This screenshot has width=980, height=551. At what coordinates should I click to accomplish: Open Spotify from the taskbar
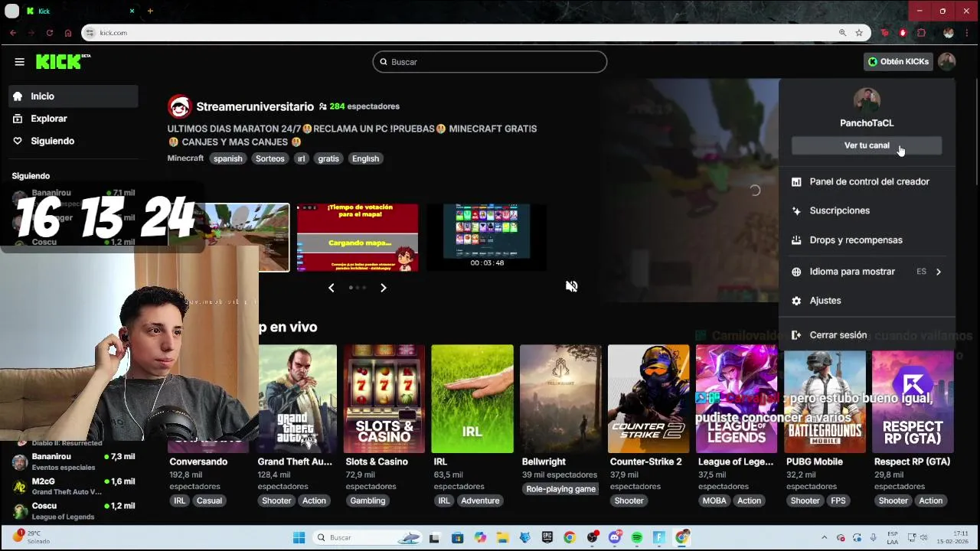(637, 538)
